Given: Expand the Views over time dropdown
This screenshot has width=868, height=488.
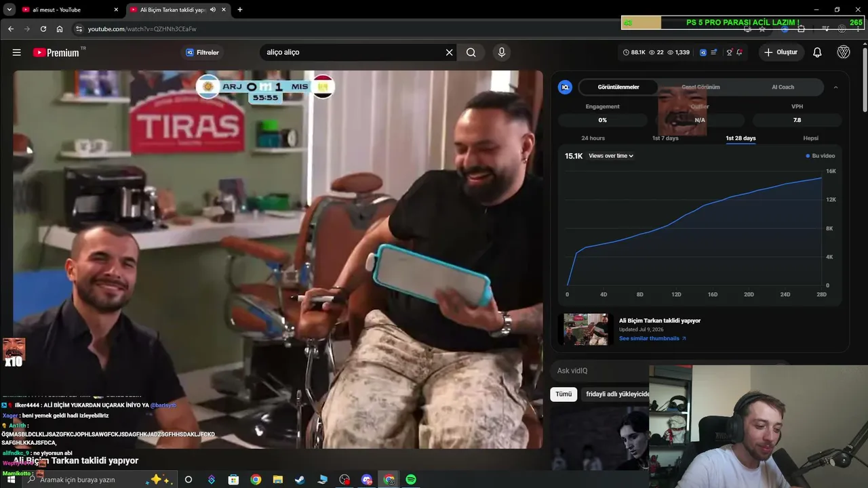Looking at the screenshot, I should tap(611, 156).
